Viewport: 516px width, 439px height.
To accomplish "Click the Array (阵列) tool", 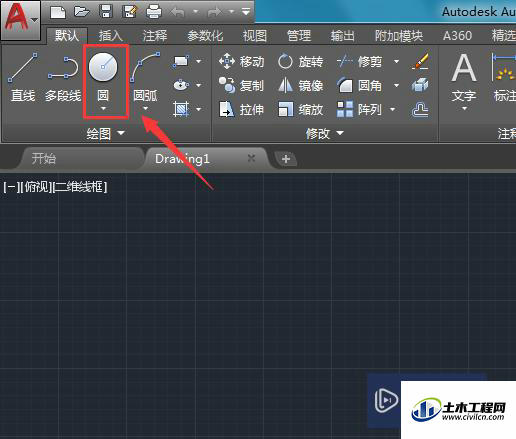I will (359, 109).
